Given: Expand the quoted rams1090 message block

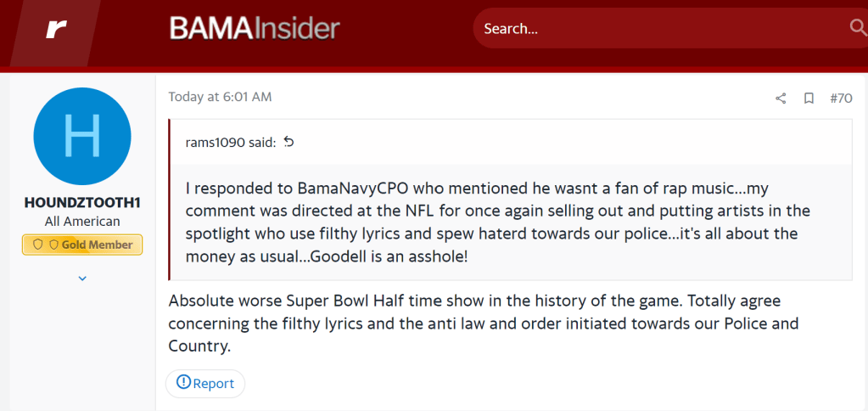Looking at the screenshot, I should tap(510, 222).
